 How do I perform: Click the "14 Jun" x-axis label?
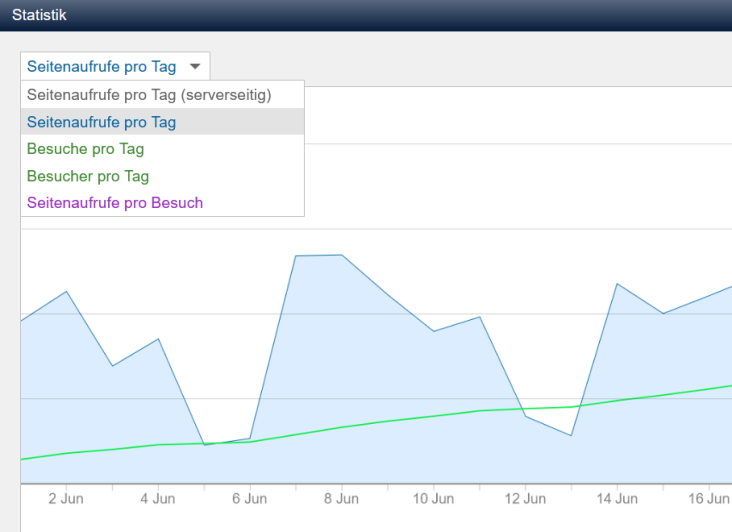point(617,498)
